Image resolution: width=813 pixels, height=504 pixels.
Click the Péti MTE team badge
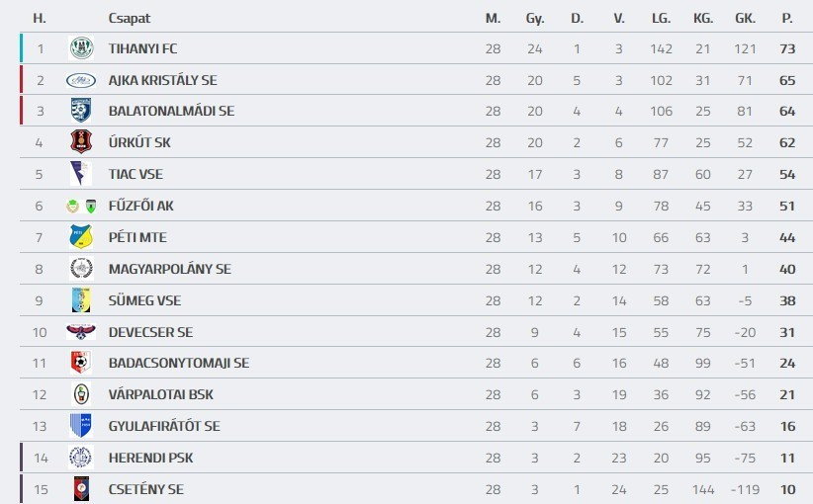pos(80,237)
